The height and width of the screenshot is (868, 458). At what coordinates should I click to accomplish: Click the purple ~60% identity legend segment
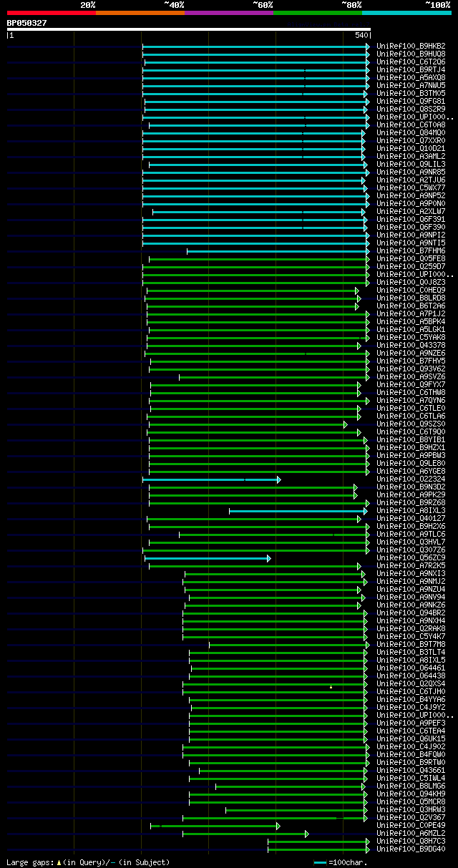[x=229, y=13]
